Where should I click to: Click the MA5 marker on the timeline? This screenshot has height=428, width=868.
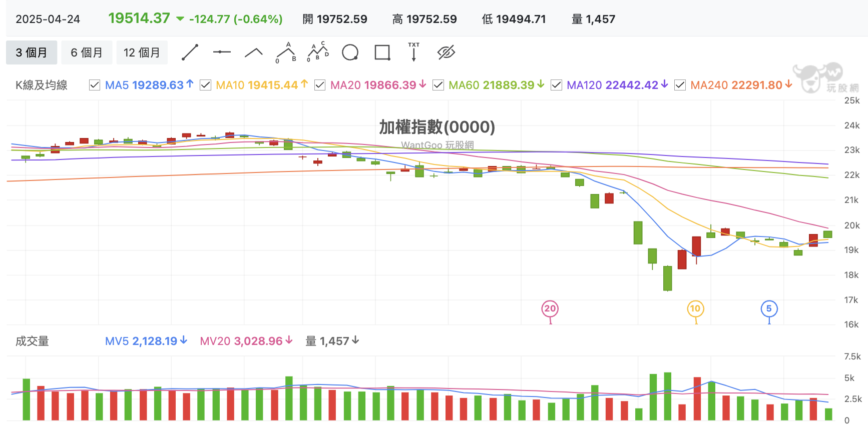pyautogui.click(x=769, y=308)
